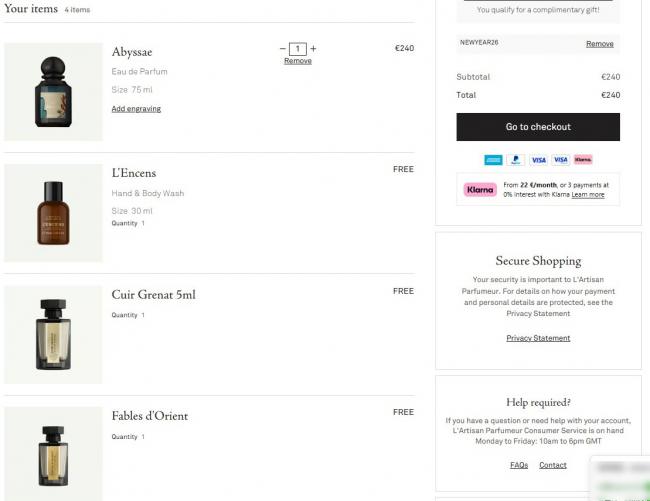Decrease Abyssae quantity with minus icon
Image resolution: width=650 pixels, height=501 pixels.
click(283, 48)
